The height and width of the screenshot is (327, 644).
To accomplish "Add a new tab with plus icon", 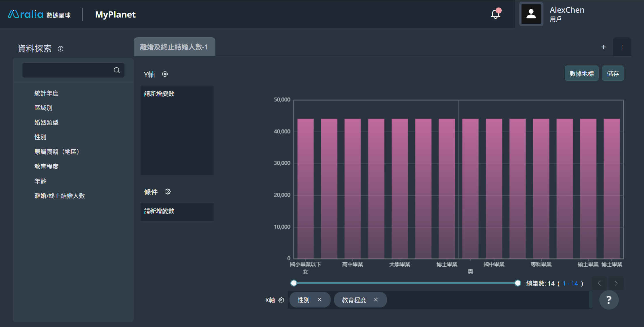I will click(603, 47).
